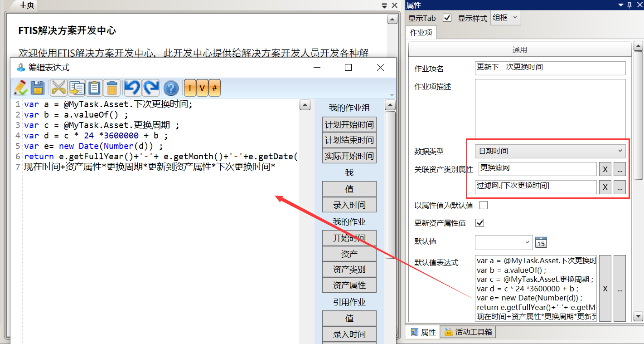Image resolution: width=644 pixels, height=344 pixels.
Task: Open help with the question mark icon
Action: click(x=171, y=88)
